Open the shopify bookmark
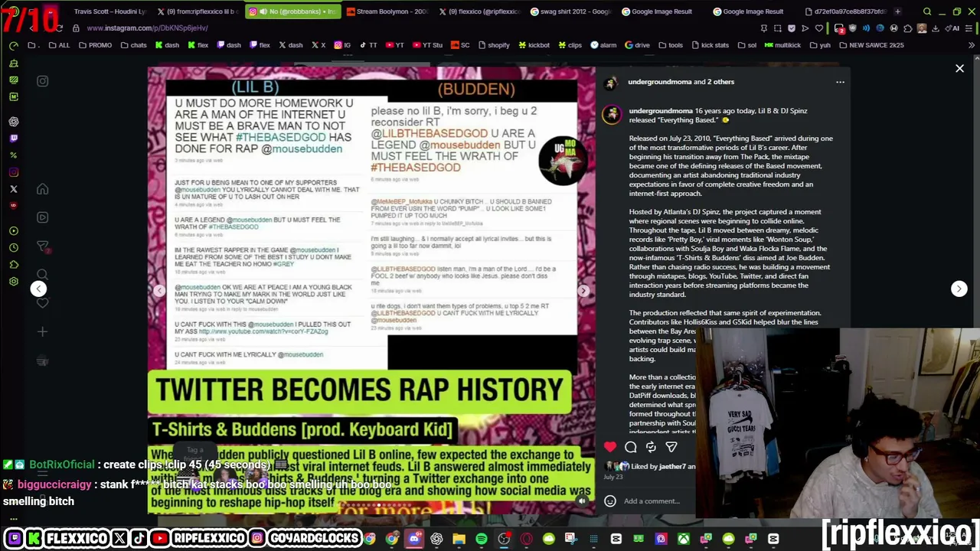This screenshot has width=980, height=551. 493,45
